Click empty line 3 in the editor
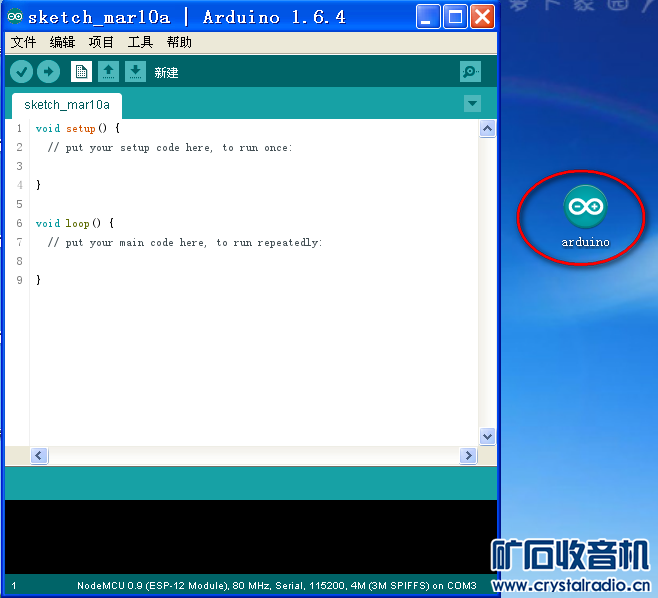 pyautogui.click(x=254, y=166)
